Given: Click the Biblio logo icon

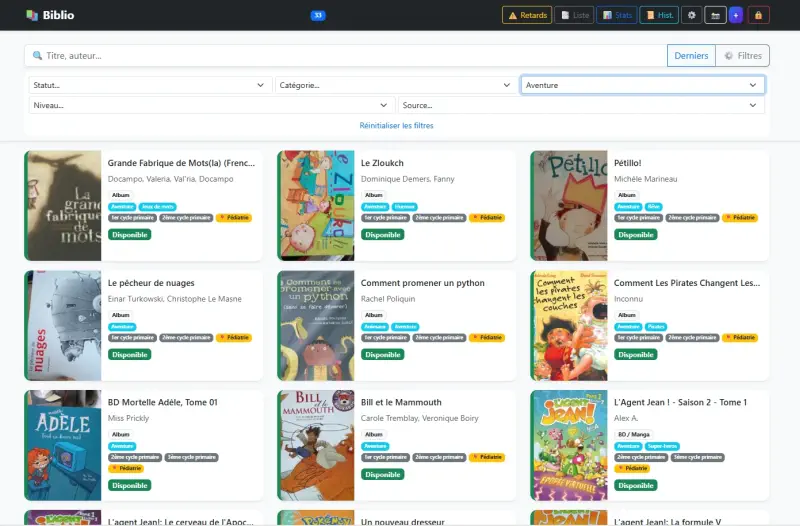Looking at the screenshot, I should (x=32, y=15).
